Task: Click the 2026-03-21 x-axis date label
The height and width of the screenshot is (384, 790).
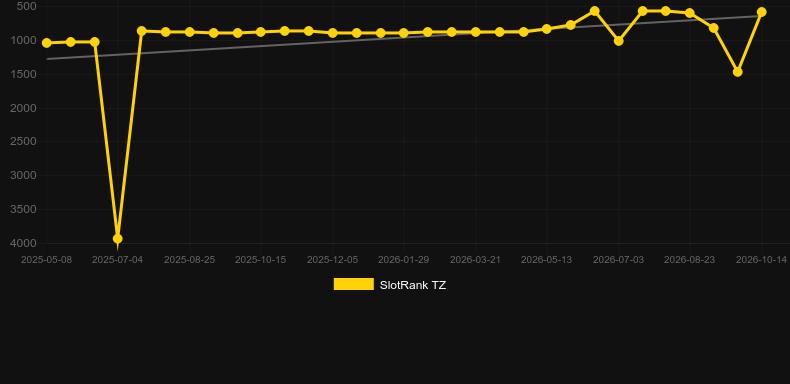Action: coord(475,260)
